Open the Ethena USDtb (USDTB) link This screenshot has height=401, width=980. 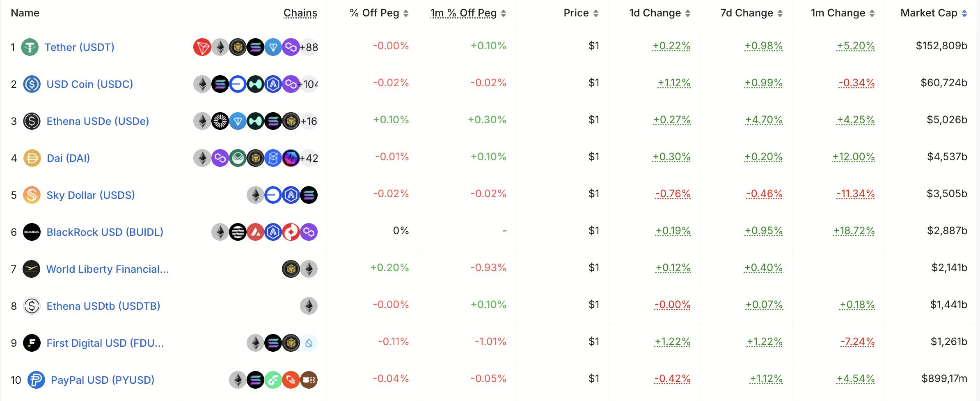click(103, 306)
